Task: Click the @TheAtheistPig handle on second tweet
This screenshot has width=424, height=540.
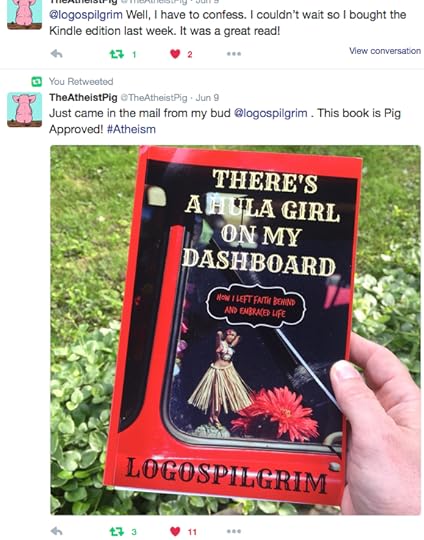Action: (154, 98)
